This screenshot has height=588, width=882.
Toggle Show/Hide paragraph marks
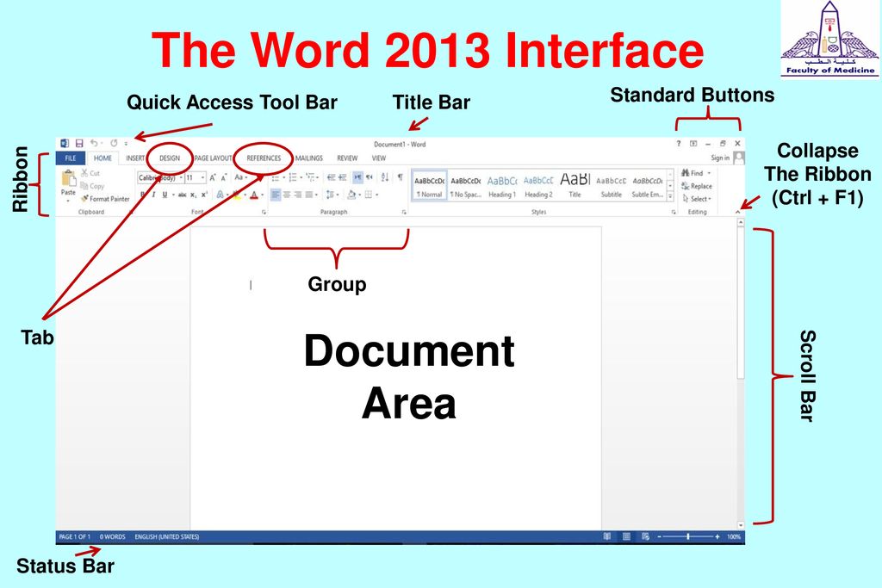coord(400,177)
